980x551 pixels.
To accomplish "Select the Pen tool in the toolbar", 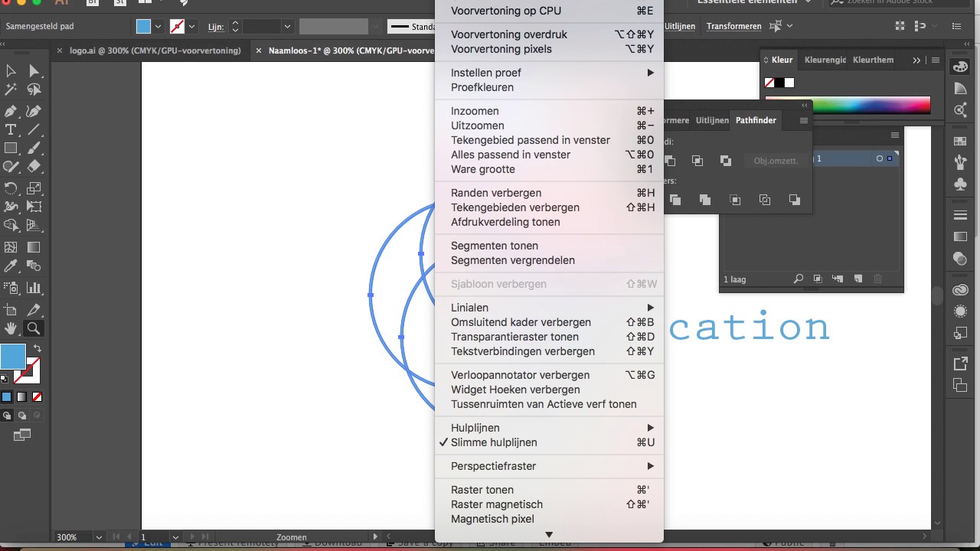I will click(11, 111).
